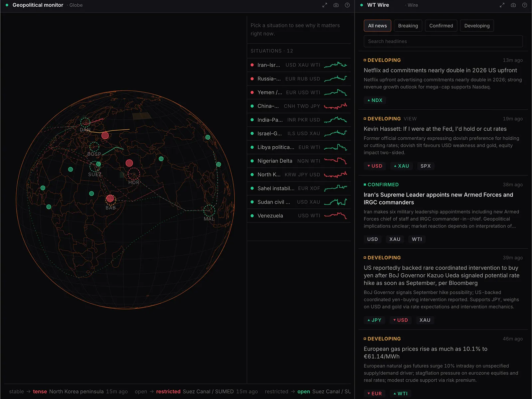The height and width of the screenshot is (399, 532).
Task: Open the North K... situation row
Action: (299, 175)
